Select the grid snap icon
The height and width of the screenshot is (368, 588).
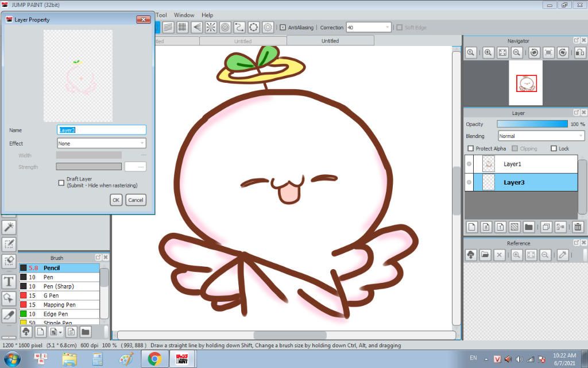pyautogui.click(x=183, y=28)
